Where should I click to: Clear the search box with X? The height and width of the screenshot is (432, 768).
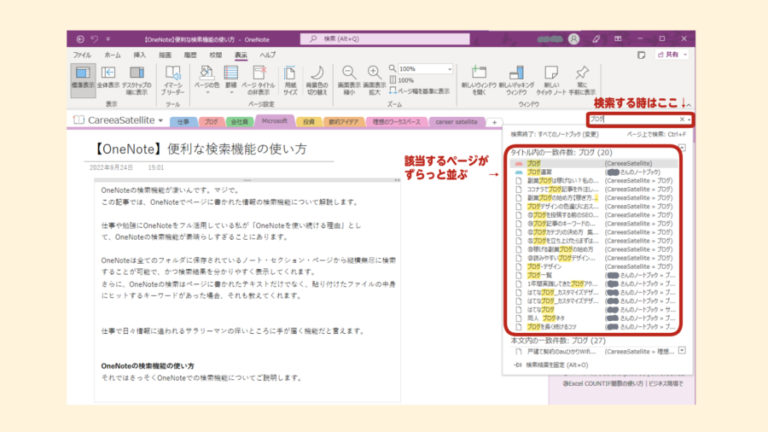(x=682, y=119)
